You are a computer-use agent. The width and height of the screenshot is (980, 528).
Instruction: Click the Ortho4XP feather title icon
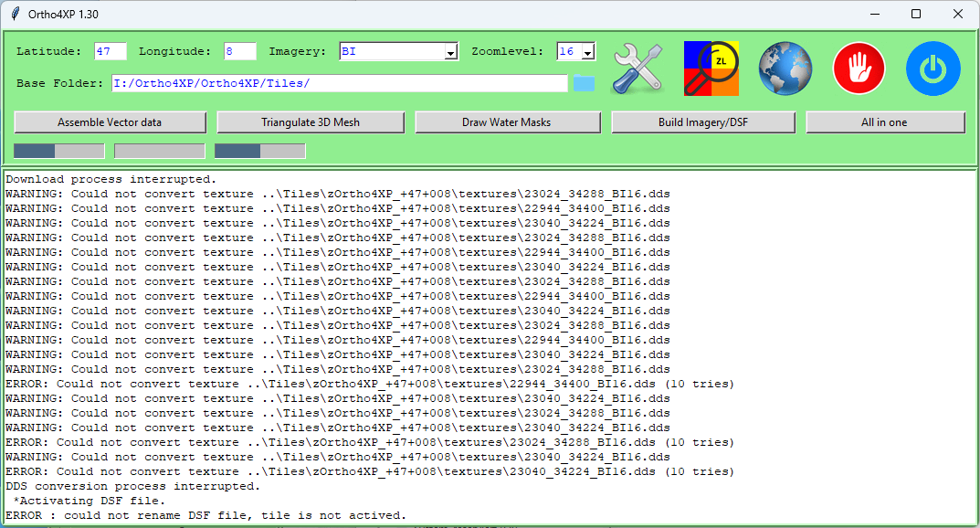[15, 14]
